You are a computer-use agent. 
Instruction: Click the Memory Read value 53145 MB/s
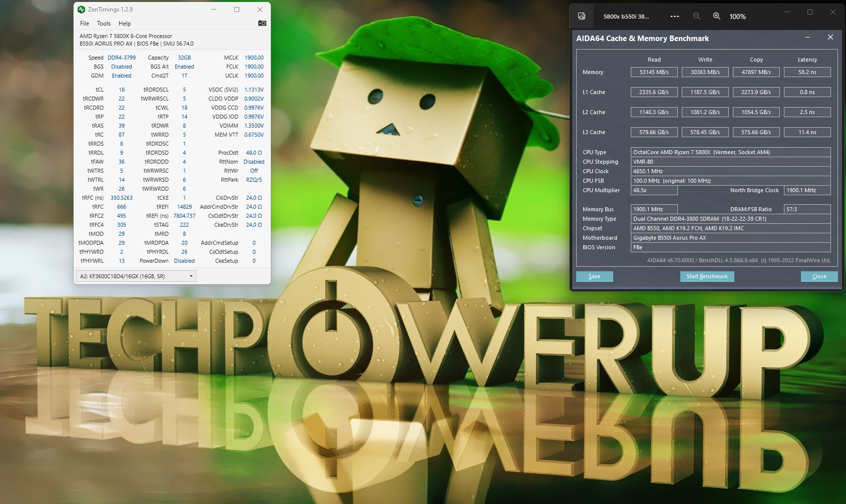654,72
